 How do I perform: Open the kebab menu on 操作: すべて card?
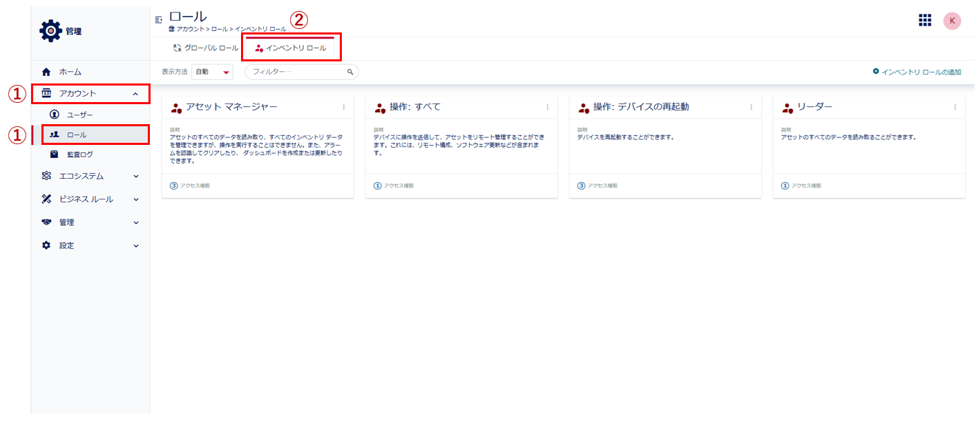click(x=548, y=107)
